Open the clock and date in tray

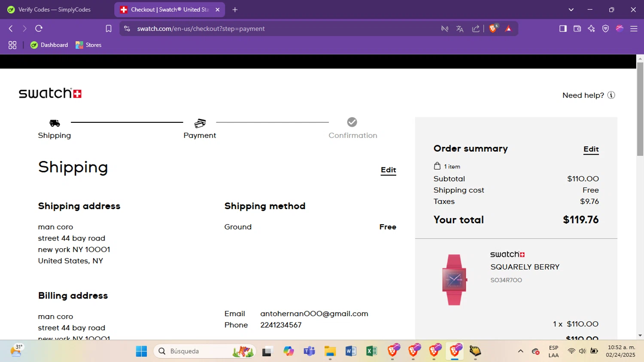tap(621, 351)
